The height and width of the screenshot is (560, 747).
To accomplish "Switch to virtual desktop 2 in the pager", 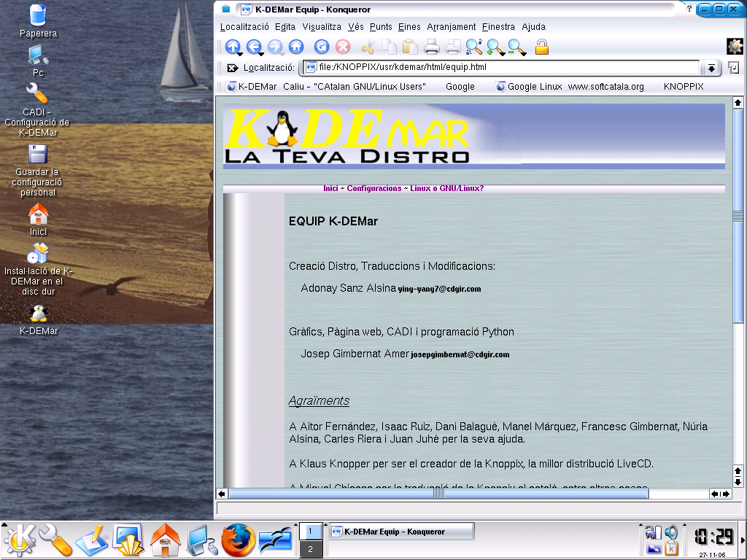I will pos(310,549).
